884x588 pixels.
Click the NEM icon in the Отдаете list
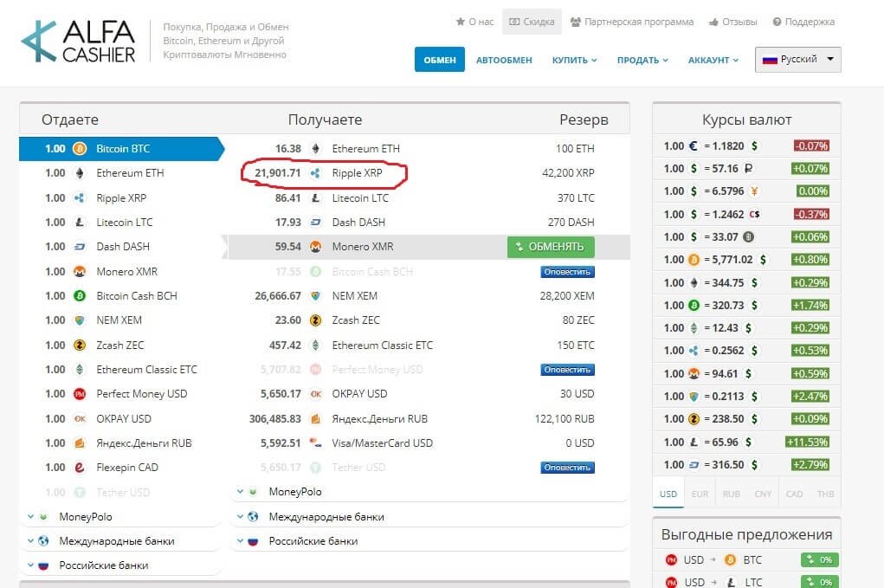(80, 320)
